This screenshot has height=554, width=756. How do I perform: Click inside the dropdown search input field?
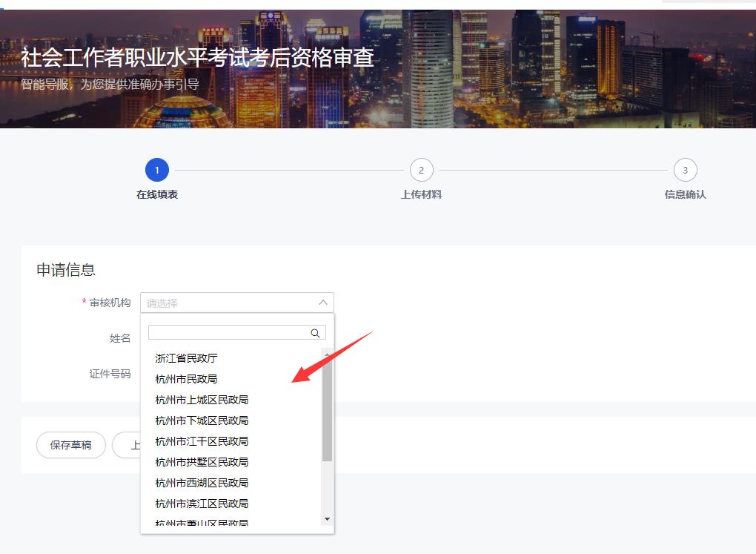click(230, 332)
